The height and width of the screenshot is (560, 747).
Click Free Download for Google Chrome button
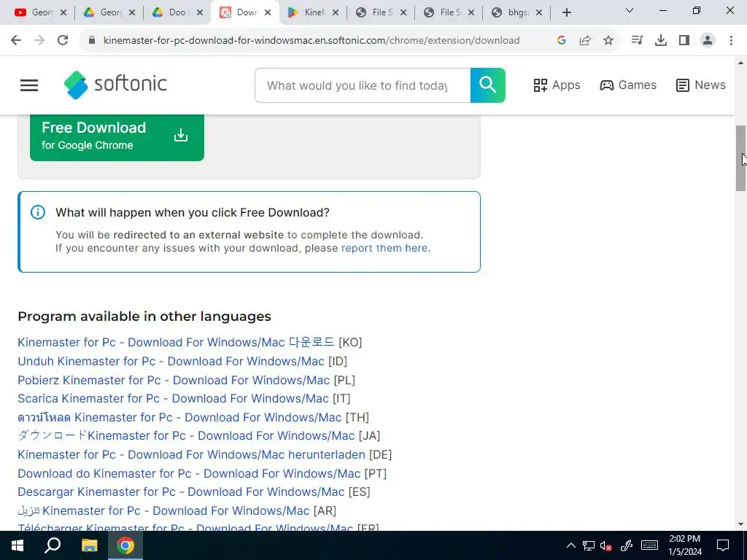coord(117,136)
